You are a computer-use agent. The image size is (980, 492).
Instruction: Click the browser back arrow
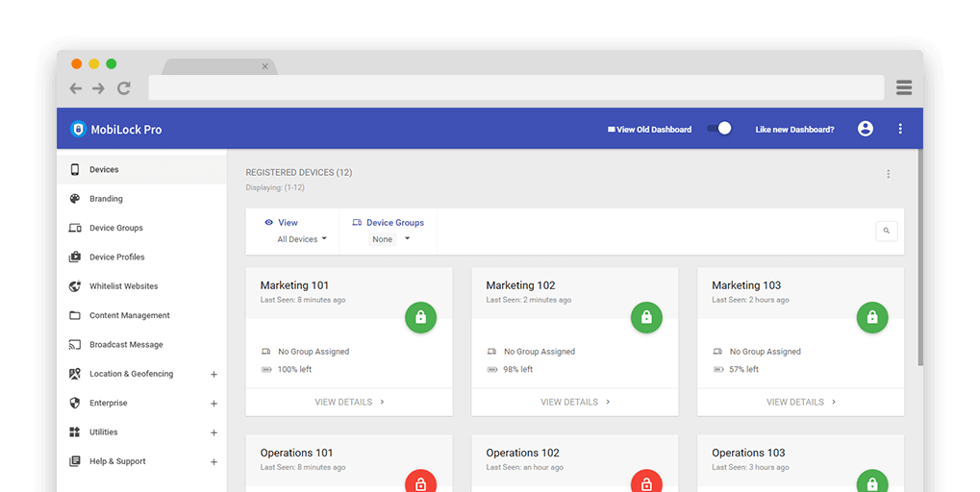tap(76, 88)
